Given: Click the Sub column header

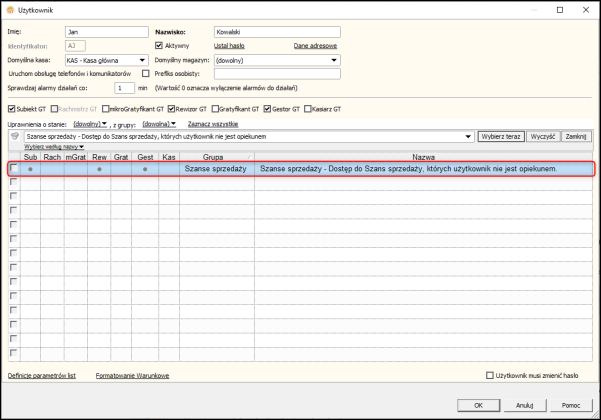Looking at the screenshot, I should tap(30, 157).
